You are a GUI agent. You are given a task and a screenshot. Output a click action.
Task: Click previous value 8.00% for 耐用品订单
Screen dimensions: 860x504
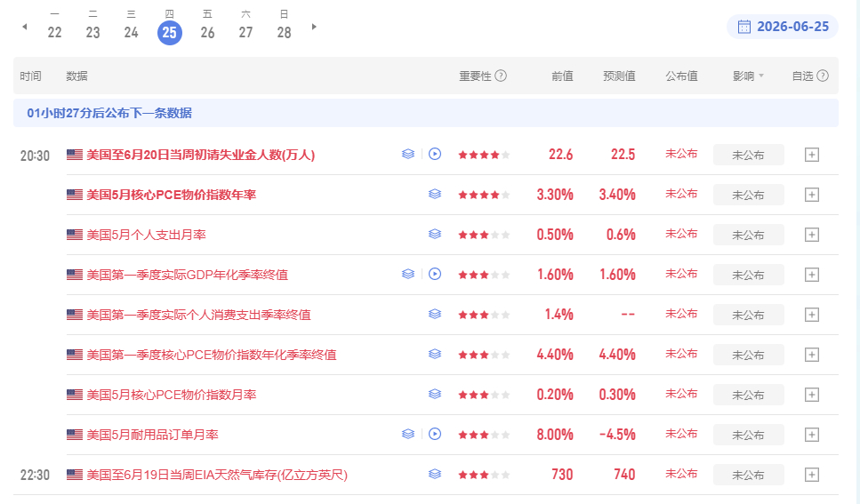click(554, 435)
